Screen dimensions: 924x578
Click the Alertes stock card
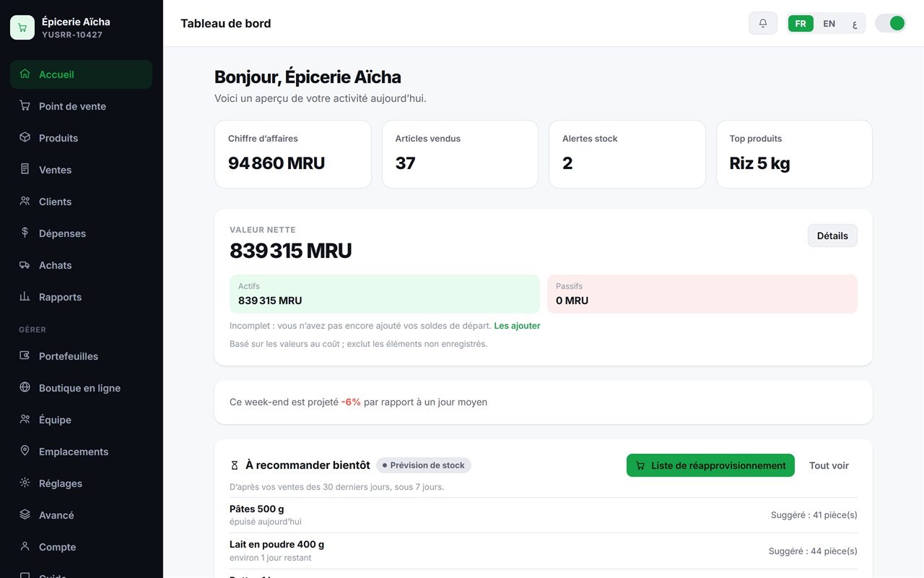[627, 154]
